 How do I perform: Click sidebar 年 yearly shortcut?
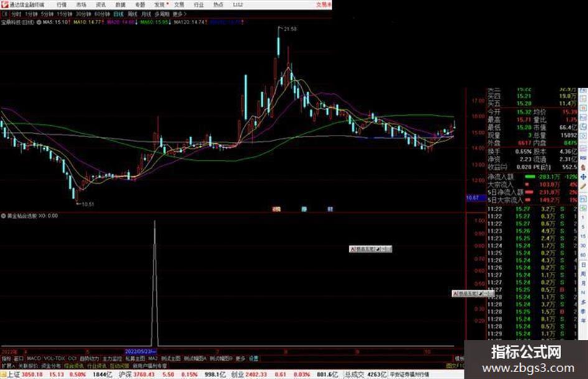[583, 321]
